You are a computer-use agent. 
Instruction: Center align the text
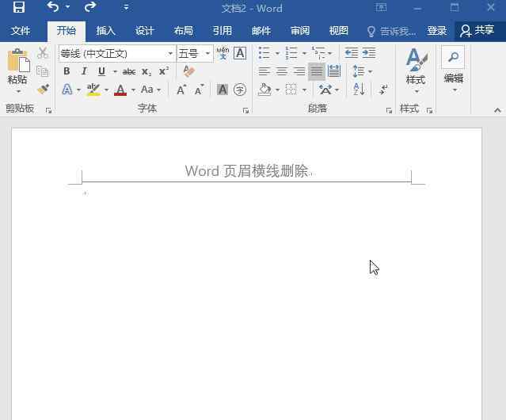(282, 71)
